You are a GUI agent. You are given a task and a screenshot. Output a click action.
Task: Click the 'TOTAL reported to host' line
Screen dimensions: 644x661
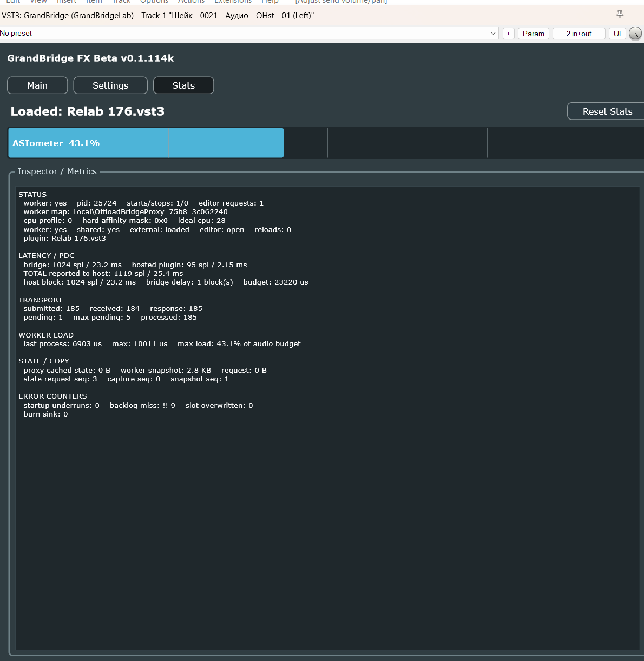coord(103,274)
